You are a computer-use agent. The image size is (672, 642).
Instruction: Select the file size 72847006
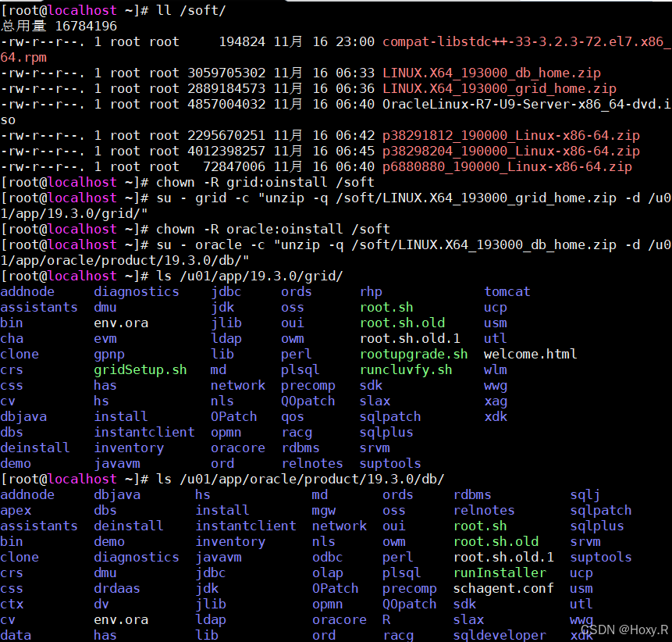tap(234, 166)
